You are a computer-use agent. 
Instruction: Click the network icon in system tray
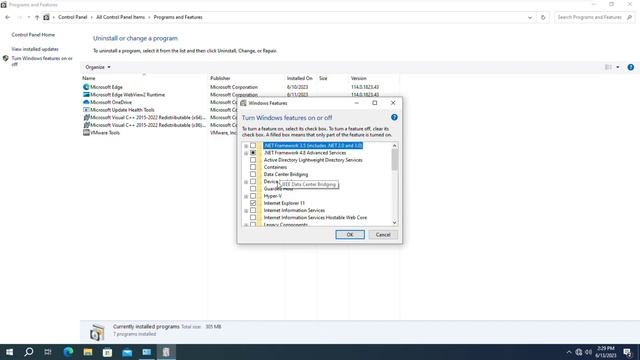pyautogui.click(x=579, y=352)
